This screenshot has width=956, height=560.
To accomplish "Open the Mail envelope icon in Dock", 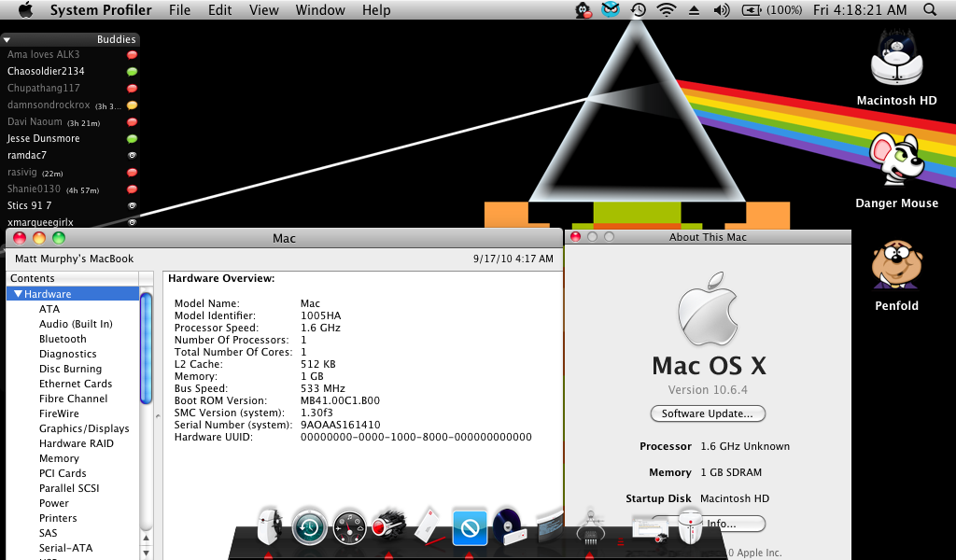I will (x=429, y=525).
